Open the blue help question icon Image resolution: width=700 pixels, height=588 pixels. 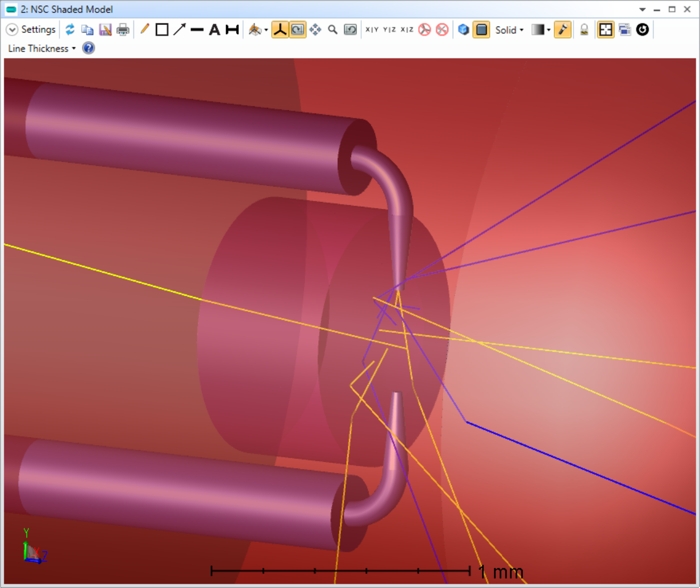(89, 48)
